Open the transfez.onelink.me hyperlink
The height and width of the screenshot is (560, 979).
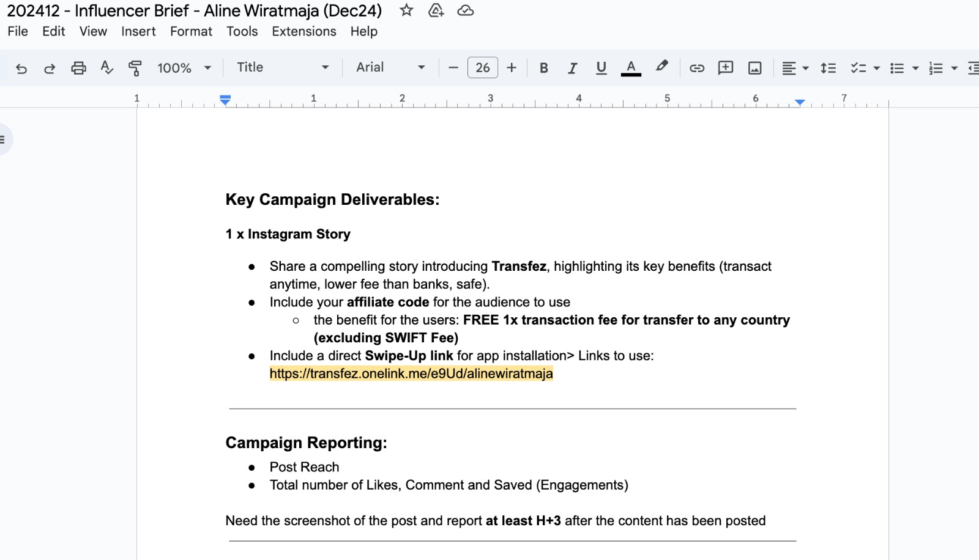(411, 374)
